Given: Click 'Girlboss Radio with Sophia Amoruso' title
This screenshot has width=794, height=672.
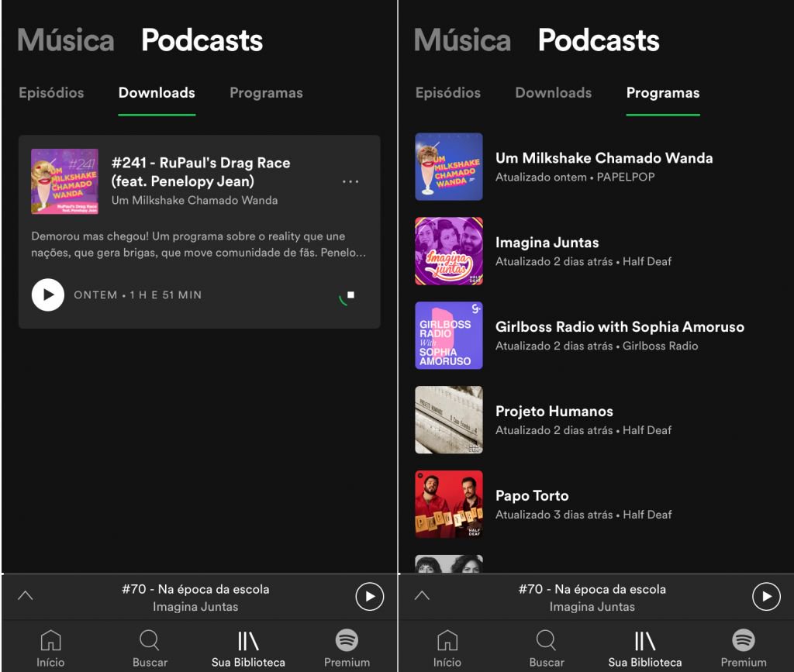Looking at the screenshot, I should pyautogui.click(x=620, y=327).
